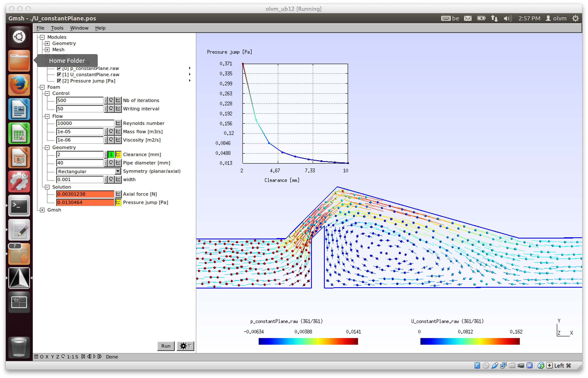Viewport: 588px width, 378px height.
Task: Open the Terminal from the dock
Action: click(19, 206)
